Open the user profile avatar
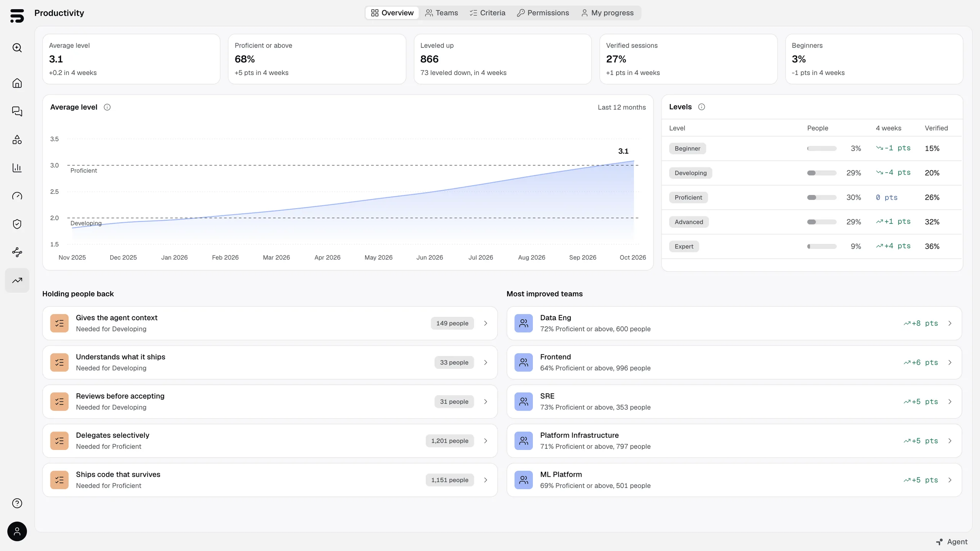The width and height of the screenshot is (980, 551). (17, 531)
